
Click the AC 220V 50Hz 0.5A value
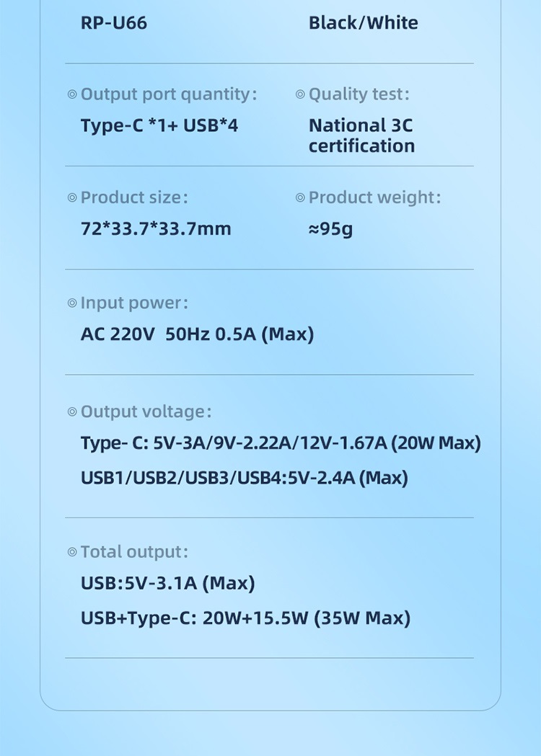point(197,334)
